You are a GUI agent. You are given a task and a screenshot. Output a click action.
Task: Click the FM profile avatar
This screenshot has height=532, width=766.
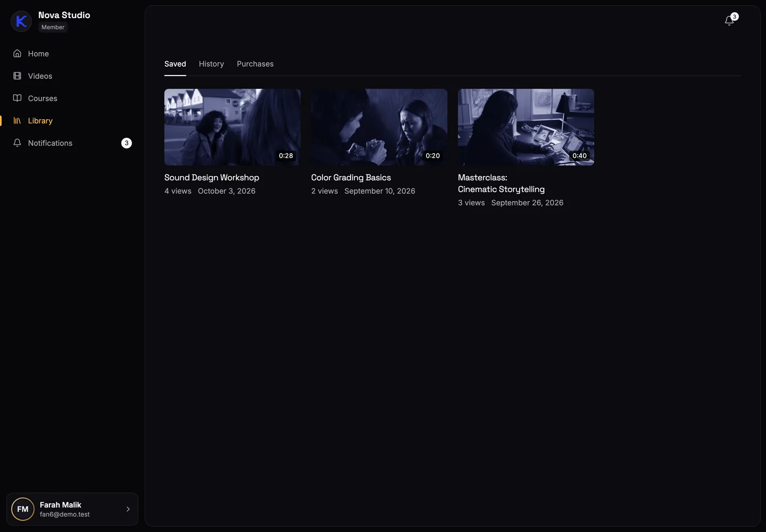(23, 509)
